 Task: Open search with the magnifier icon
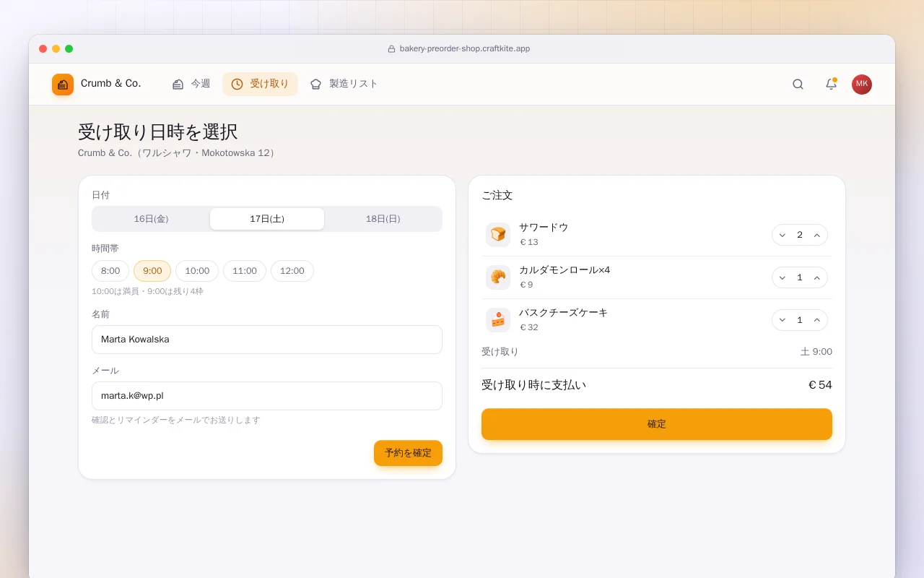(798, 85)
